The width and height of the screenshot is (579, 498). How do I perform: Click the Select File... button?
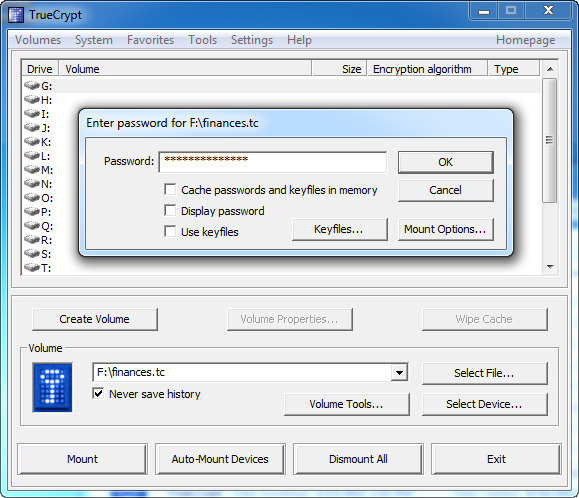pyautogui.click(x=484, y=373)
